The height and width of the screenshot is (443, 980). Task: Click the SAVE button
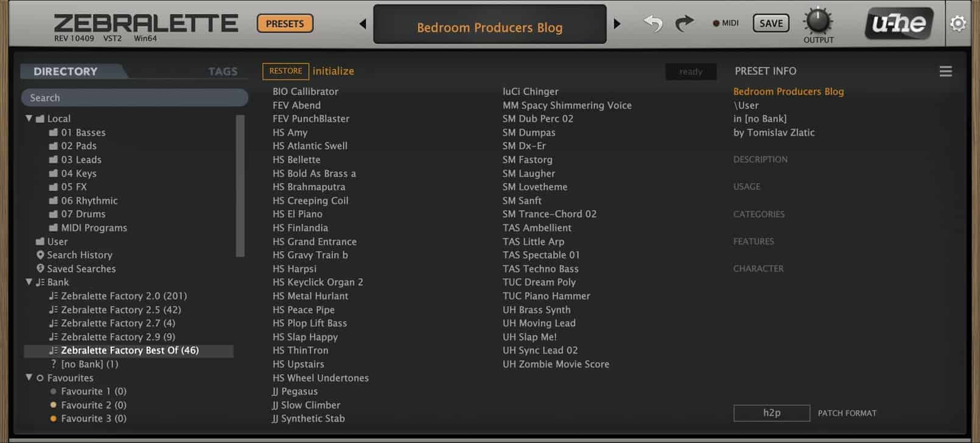click(771, 23)
